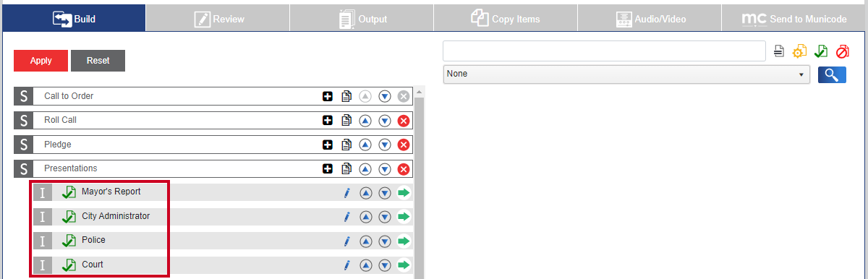Move Mayor's Report item down

(x=385, y=193)
